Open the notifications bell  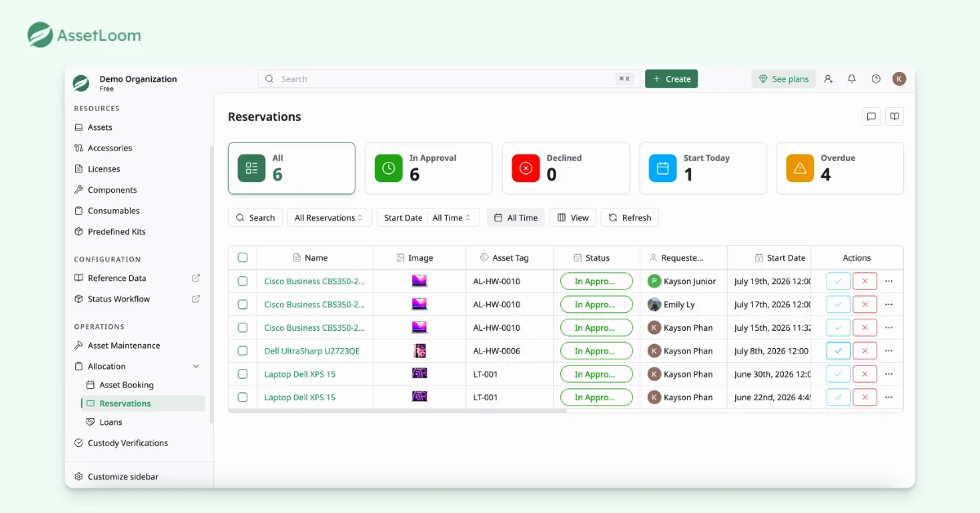[852, 79]
